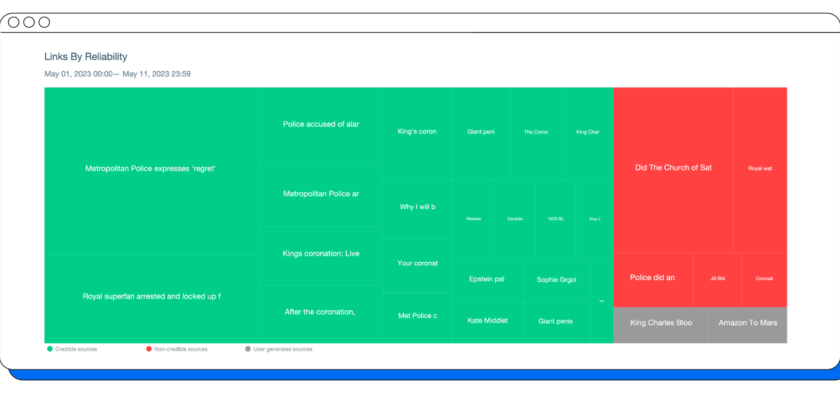Click the 'Metropolitan Police expresses regret' tile

click(151, 169)
